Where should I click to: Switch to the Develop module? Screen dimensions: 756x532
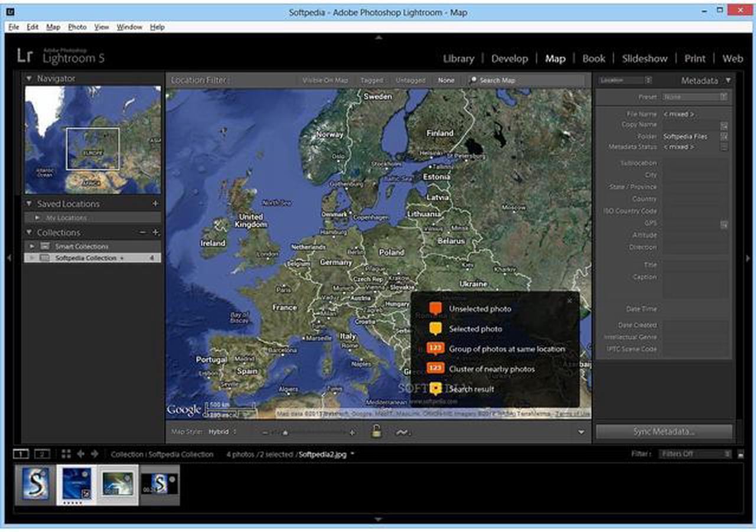pyautogui.click(x=509, y=58)
